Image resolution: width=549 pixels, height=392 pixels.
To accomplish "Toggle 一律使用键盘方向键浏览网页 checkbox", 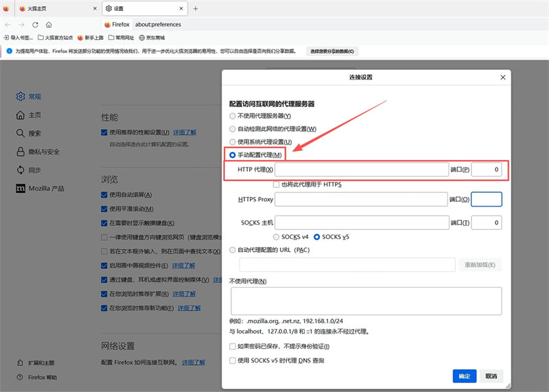I will [104, 238].
